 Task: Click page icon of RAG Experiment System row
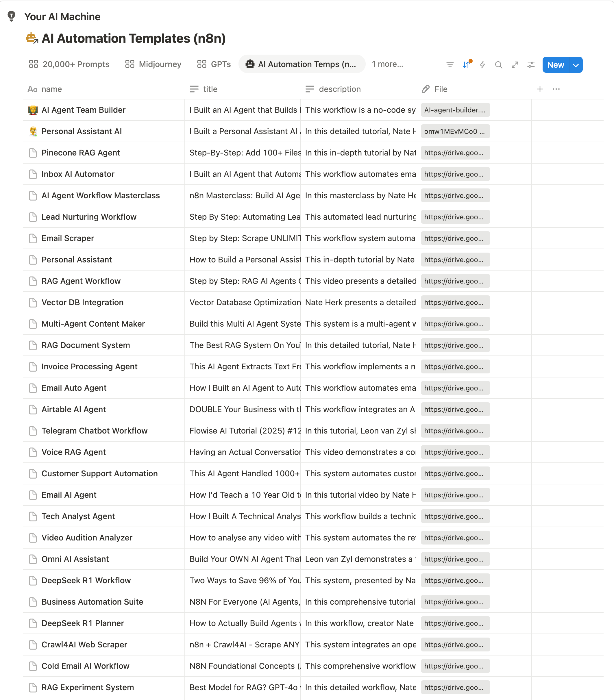[33, 687]
